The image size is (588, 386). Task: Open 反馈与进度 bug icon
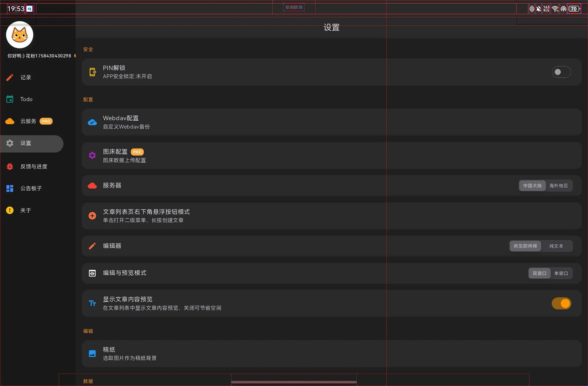click(10, 167)
